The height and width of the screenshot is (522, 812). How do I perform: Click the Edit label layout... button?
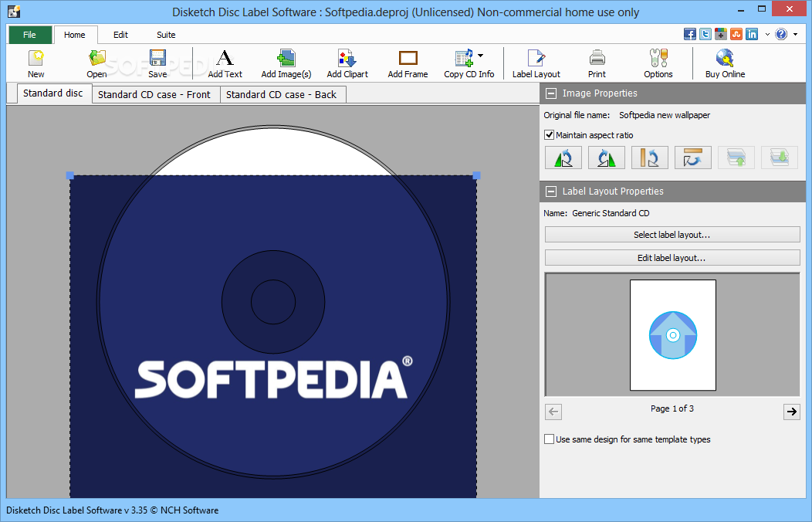click(672, 258)
